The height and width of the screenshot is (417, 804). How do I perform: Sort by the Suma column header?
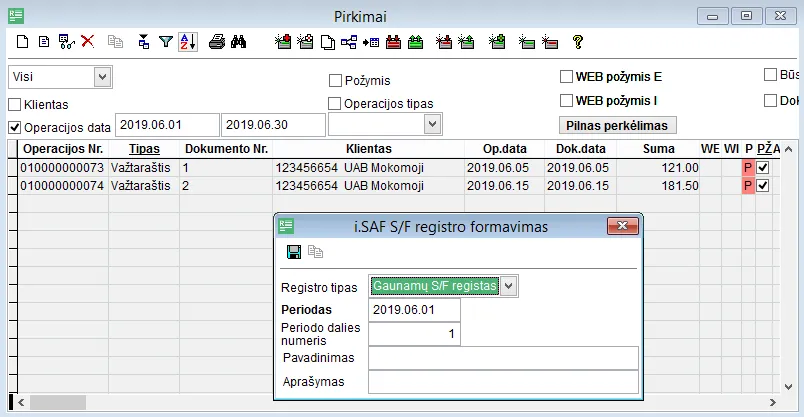tap(658, 149)
